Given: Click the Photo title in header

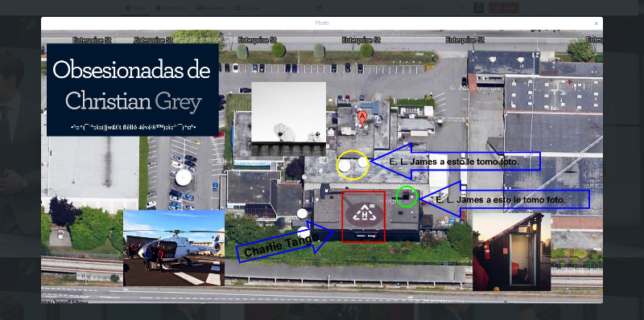Looking at the screenshot, I should (322, 23).
